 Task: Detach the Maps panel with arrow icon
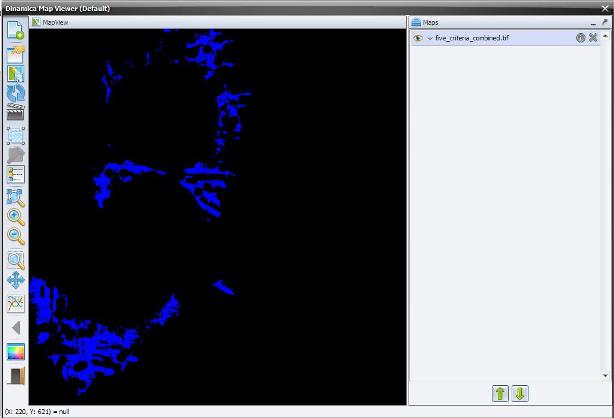tap(605, 23)
